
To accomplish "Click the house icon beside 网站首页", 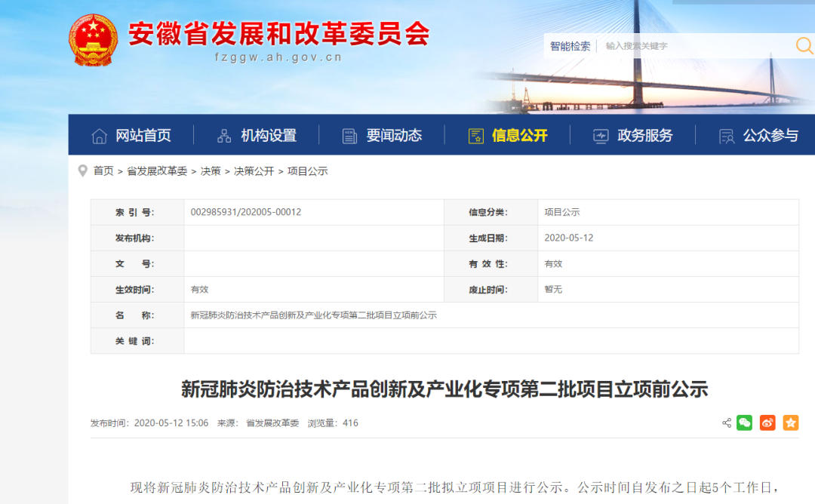I will (100, 136).
